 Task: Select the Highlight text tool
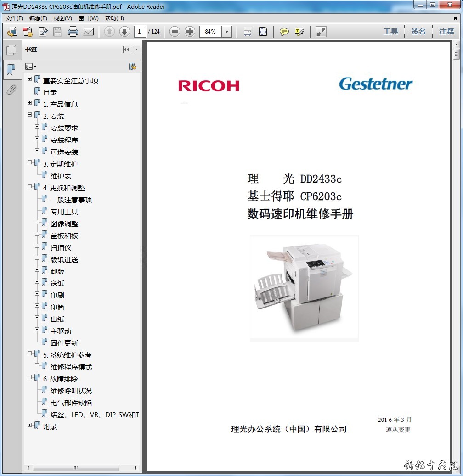(x=299, y=32)
